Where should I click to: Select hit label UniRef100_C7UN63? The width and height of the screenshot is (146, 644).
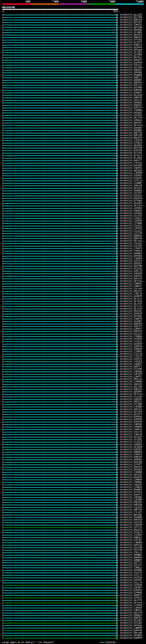click(131, 352)
